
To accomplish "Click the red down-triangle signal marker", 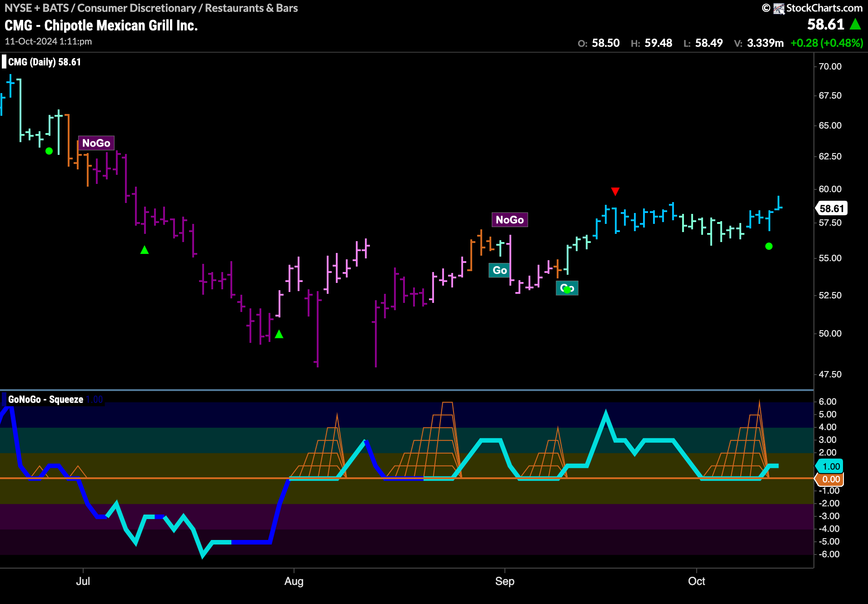I will 615,191.
